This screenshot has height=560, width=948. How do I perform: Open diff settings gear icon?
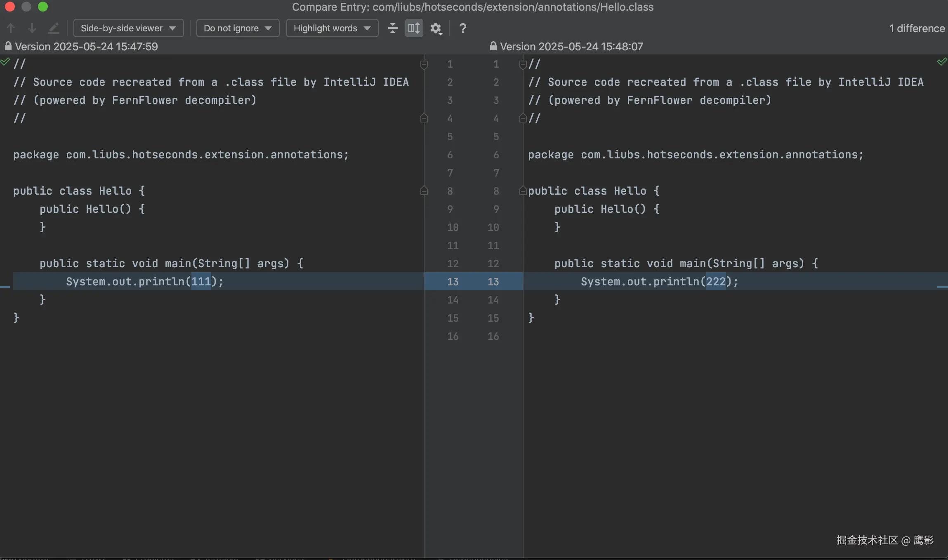tap(436, 28)
